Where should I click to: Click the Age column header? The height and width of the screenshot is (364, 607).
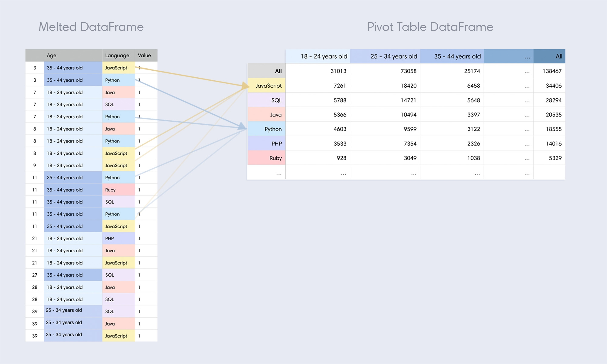(73, 55)
